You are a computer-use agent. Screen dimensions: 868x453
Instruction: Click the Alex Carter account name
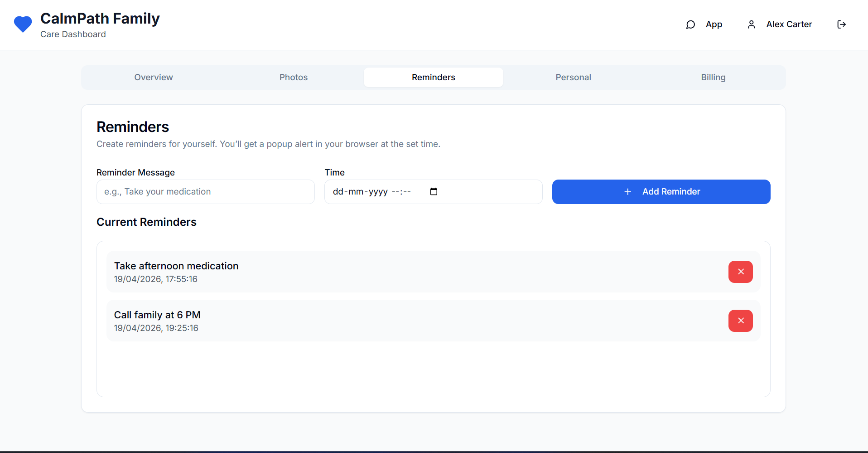coord(789,24)
